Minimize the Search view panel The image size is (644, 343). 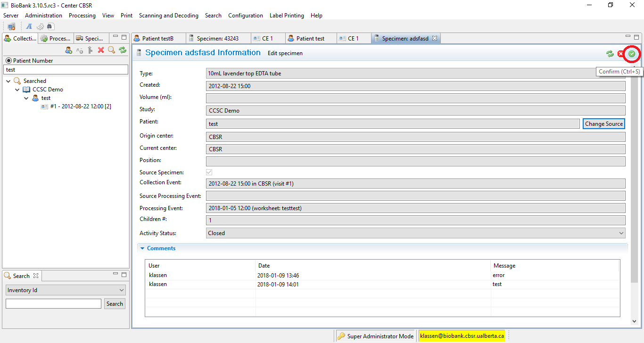(116, 274)
